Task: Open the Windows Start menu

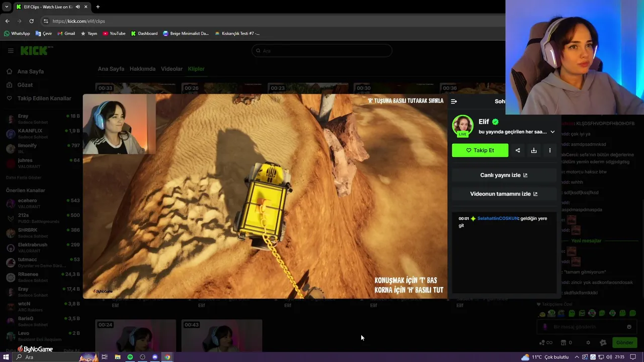Action: pyautogui.click(x=6, y=357)
